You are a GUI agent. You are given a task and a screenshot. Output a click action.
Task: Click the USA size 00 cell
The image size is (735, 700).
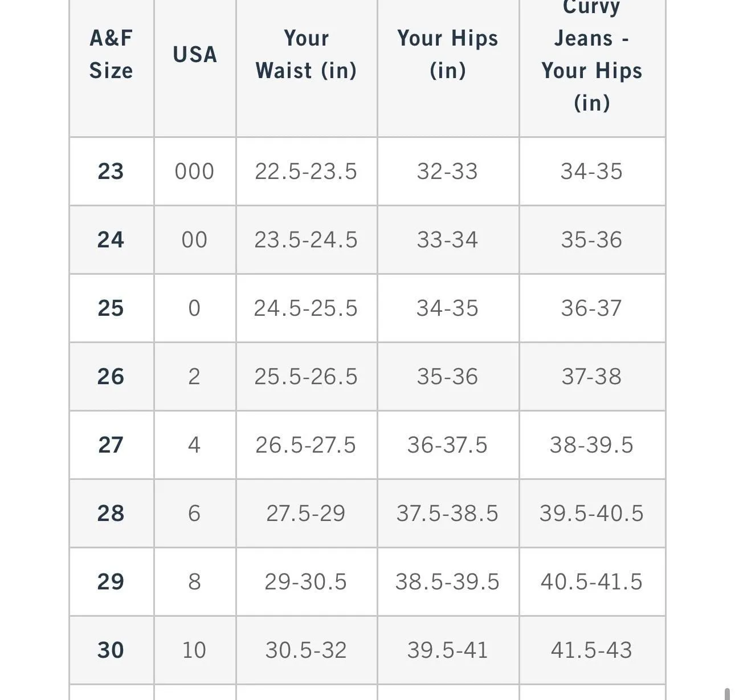pos(195,239)
